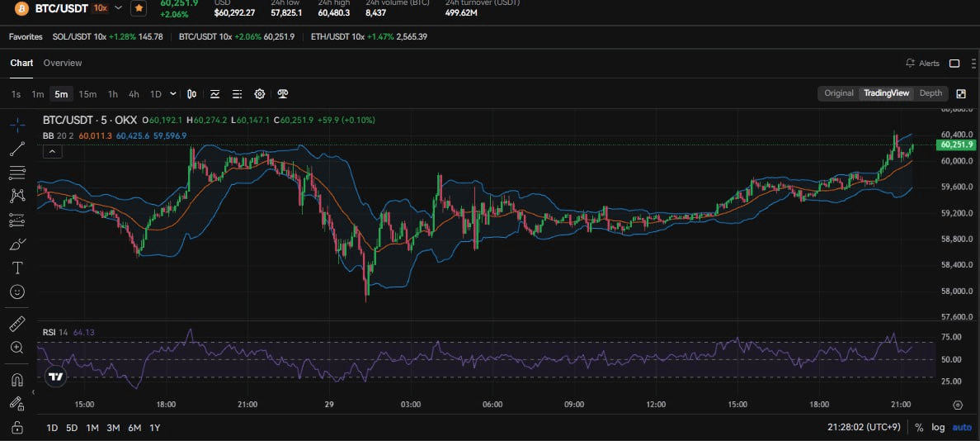The height and width of the screenshot is (441, 980).
Task: Click the BTC/USDT · 5 · OKX chart title
Action: point(90,120)
